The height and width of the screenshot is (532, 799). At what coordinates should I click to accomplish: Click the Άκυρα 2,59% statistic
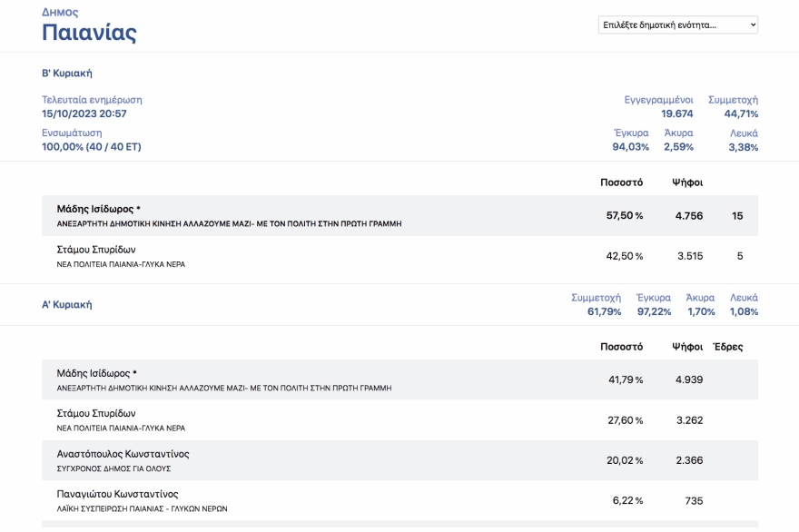pos(678,147)
